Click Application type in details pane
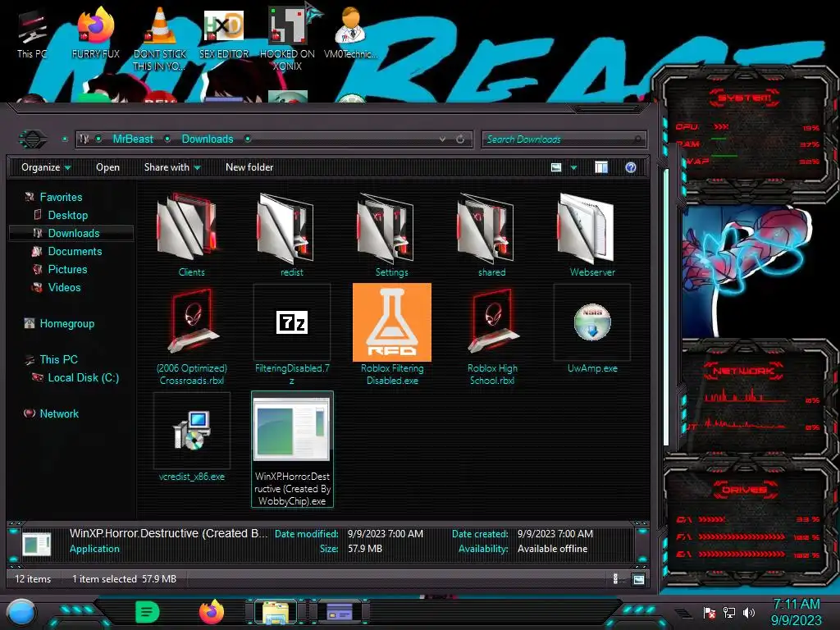840x630 pixels. [94, 549]
